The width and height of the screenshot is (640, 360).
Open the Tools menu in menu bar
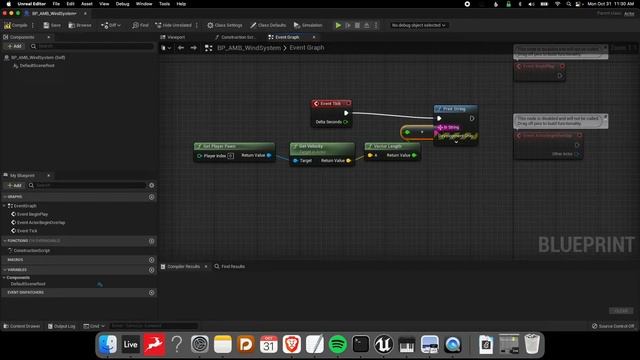(164, 4)
